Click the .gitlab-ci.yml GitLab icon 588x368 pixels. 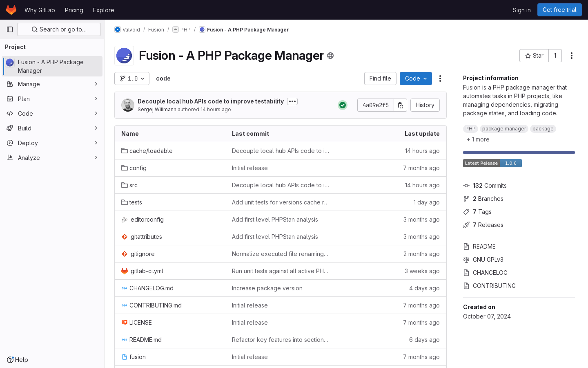point(125,271)
